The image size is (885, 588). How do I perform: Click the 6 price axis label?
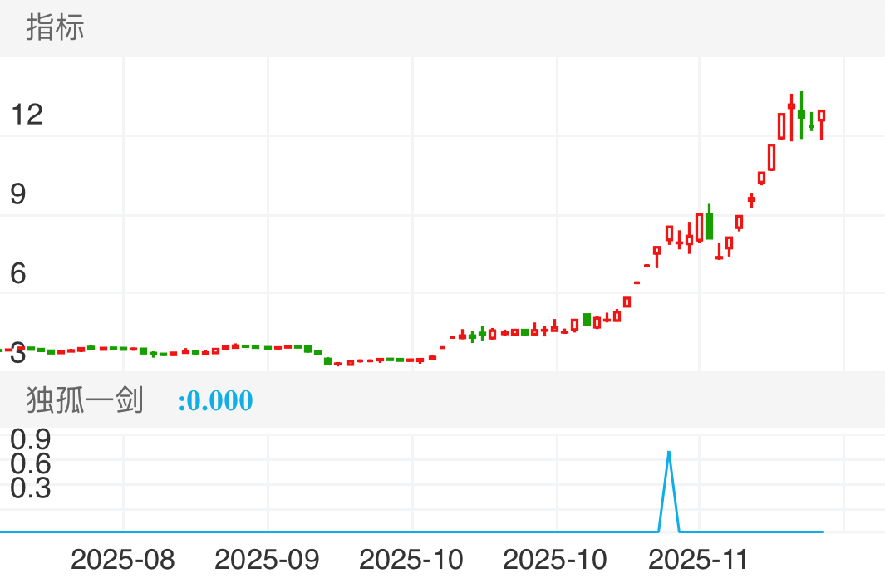[17, 273]
